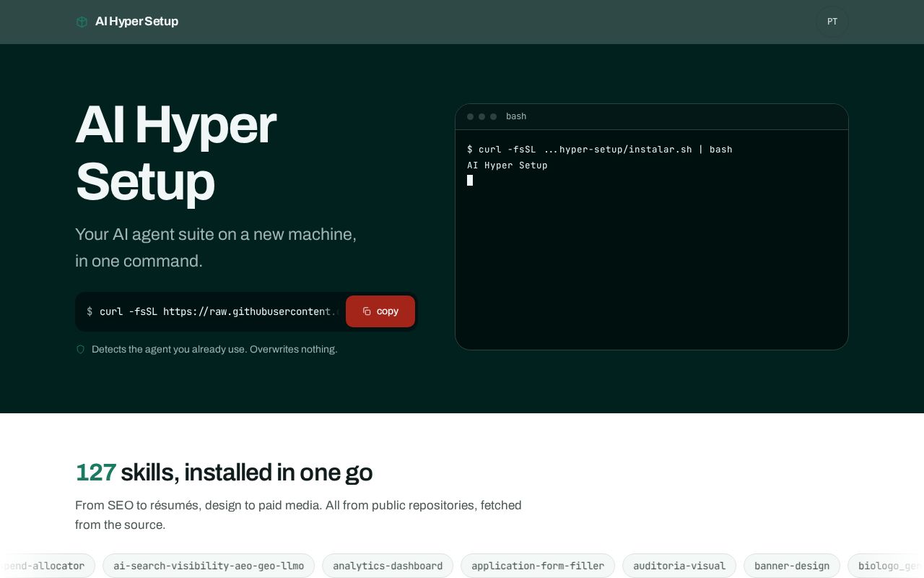This screenshot has height=578, width=924.
Task: Click the terminal curl command line
Action: [600, 150]
